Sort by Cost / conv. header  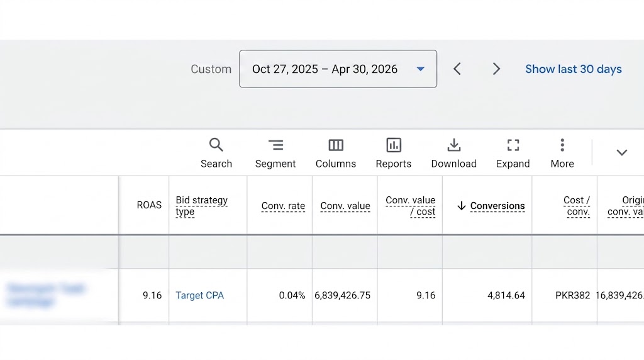tap(577, 205)
